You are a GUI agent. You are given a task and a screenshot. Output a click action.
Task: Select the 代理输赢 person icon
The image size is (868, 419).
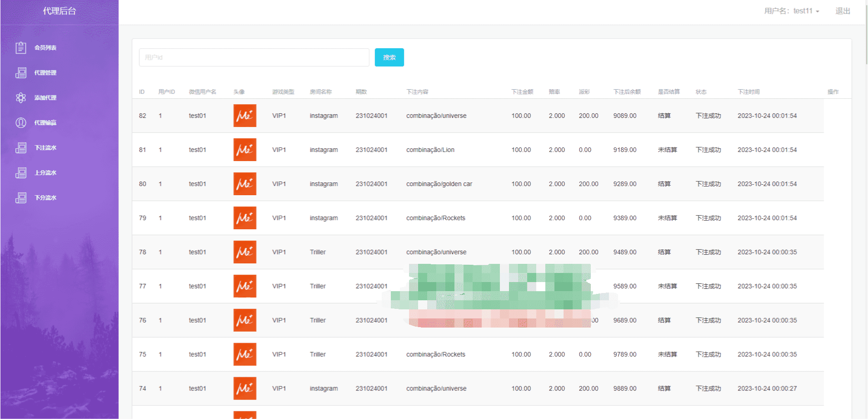[21, 123]
